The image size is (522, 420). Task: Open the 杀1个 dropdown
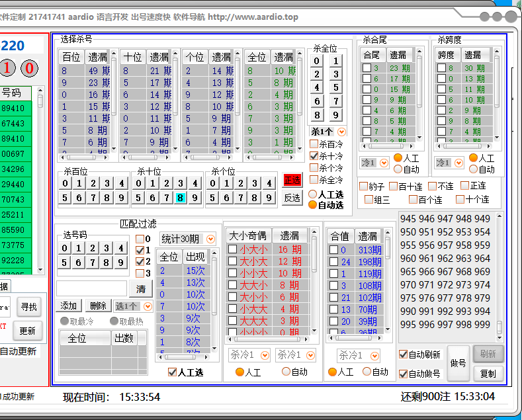341,132
